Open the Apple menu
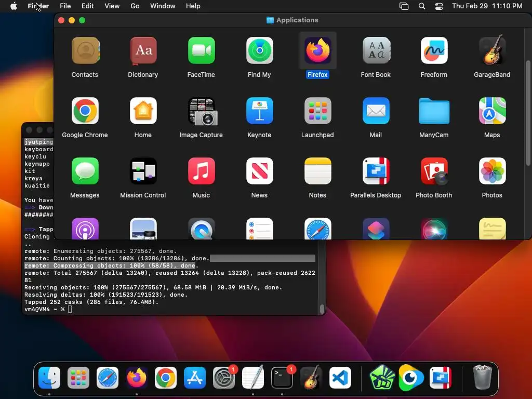532x399 pixels. point(14,6)
